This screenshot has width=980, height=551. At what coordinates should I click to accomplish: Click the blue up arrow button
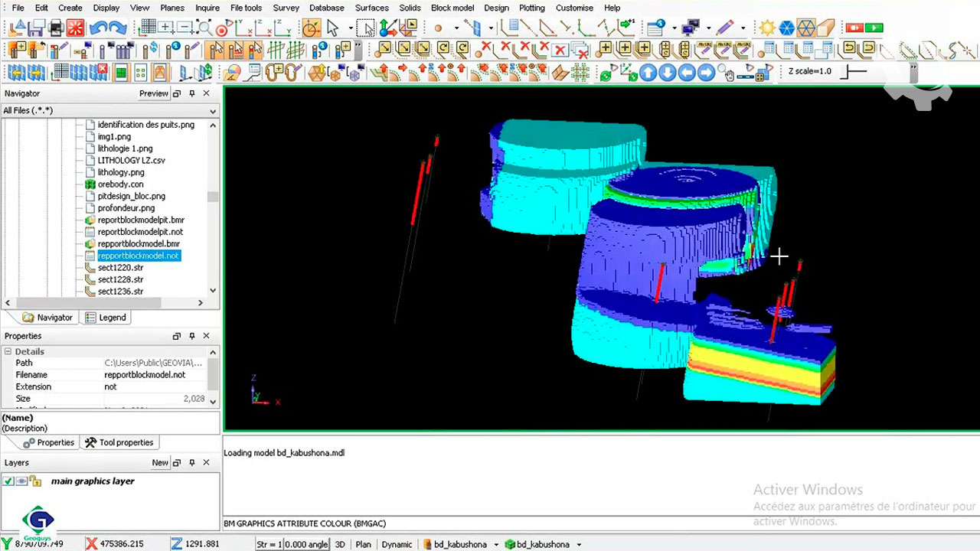point(648,73)
